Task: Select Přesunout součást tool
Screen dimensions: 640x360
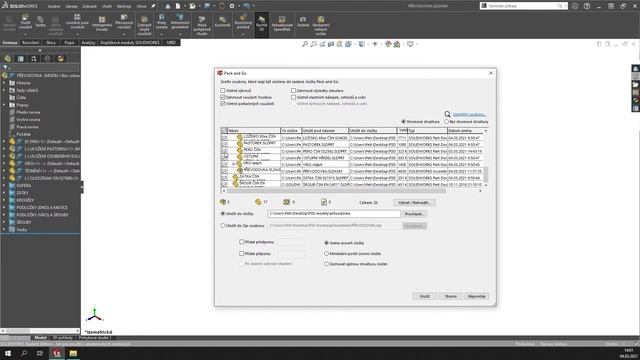Action: tap(124, 22)
